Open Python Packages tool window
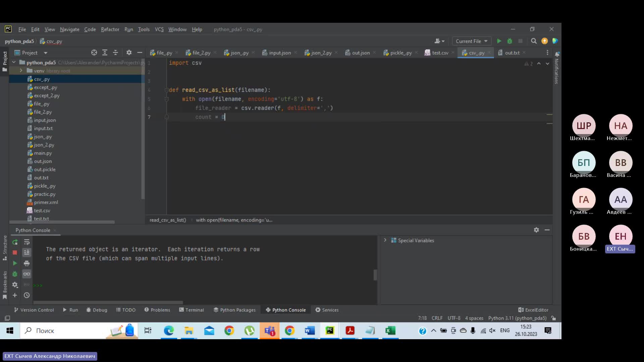644x362 pixels. pos(234,310)
